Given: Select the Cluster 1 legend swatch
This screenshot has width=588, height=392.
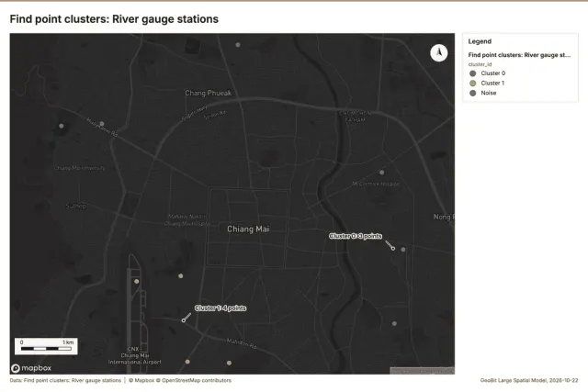Looking at the screenshot, I should coord(473,83).
